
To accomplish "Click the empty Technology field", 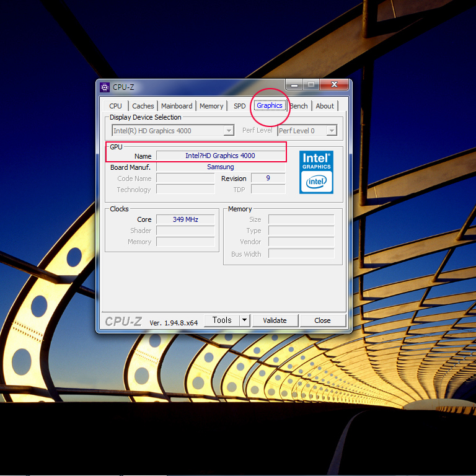I will (x=185, y=190).
